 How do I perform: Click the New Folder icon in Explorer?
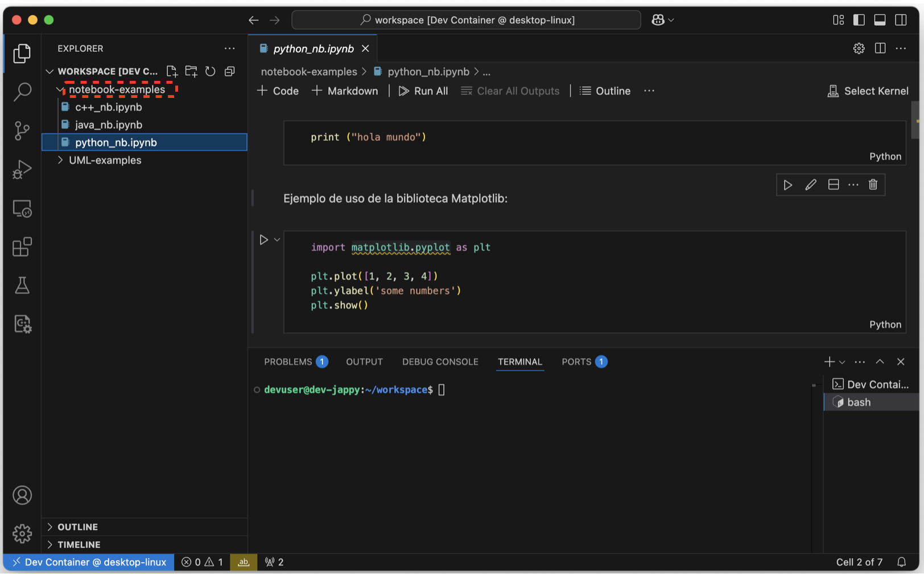(191, 71)
